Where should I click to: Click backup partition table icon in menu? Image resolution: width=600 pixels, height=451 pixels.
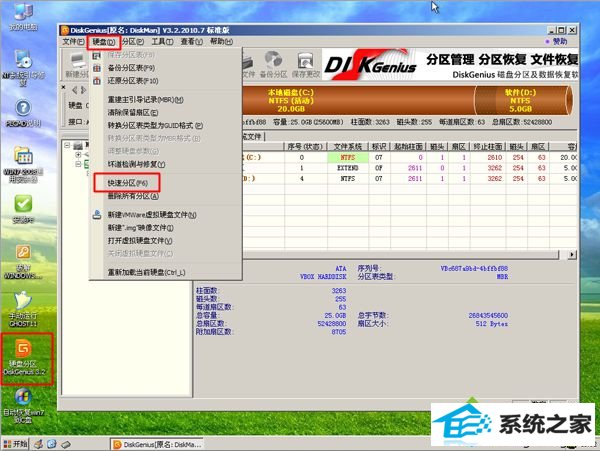[x=97, y=68]
